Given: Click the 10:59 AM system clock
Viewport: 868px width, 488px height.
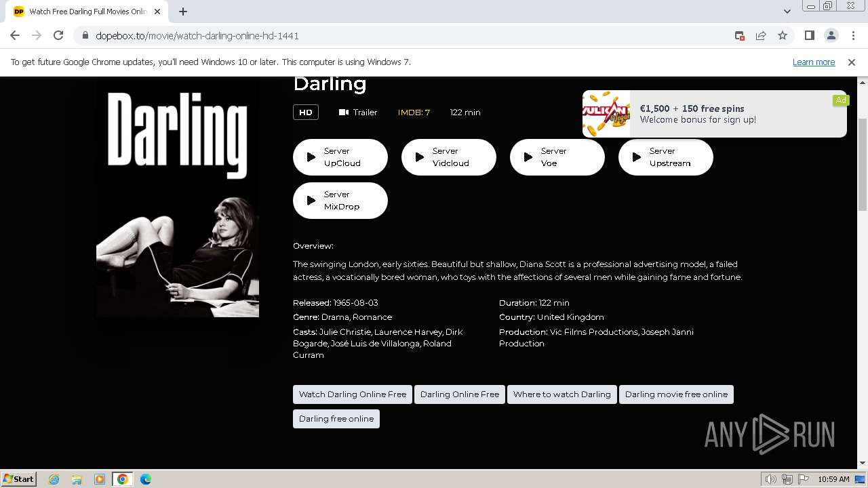Looking at the screenshot, I should (833, 479).
